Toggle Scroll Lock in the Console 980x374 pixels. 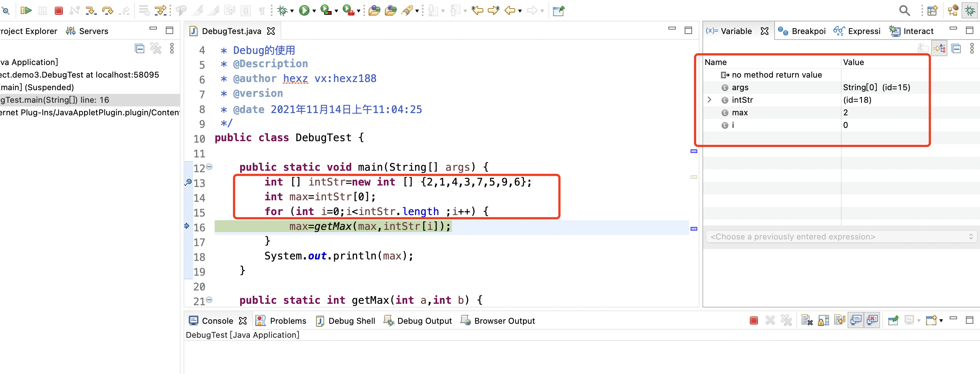pyautogui.click(x=823, y=320)
